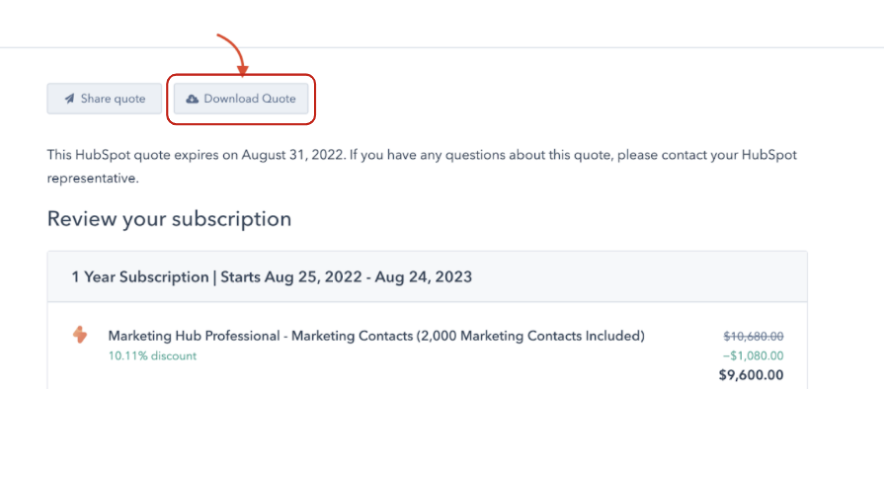Screen dimensions: 890x494
Task: Click the $9,600.00 total price
Action: coord(751,375)
